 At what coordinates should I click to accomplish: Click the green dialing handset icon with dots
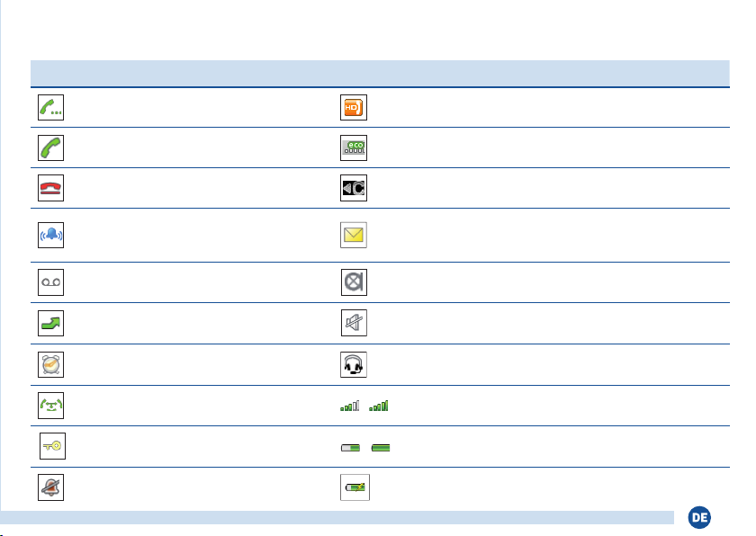click(50, 107)
